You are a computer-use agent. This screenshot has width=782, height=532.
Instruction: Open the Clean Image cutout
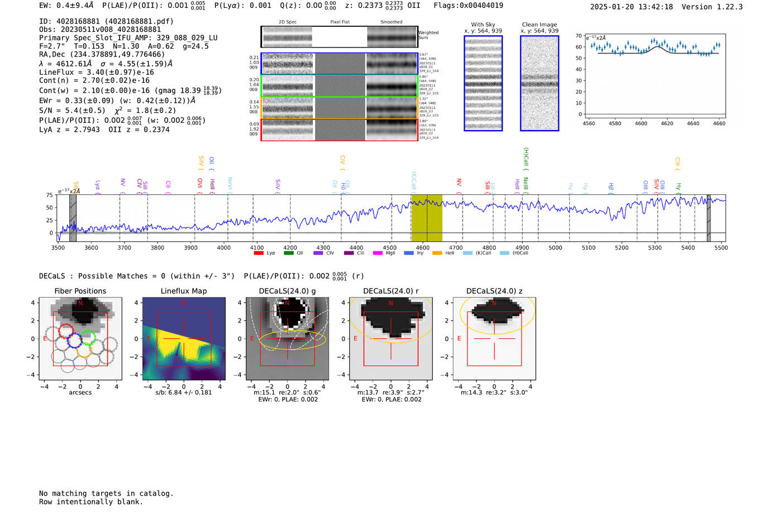click(x=540, y=83)
